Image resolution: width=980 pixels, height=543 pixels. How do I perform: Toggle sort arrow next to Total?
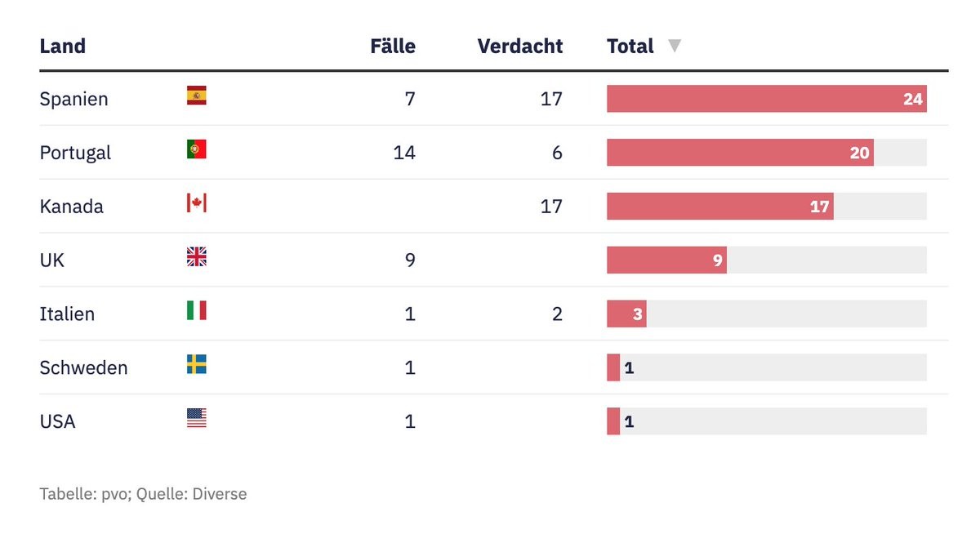click(x=675, y=46)
